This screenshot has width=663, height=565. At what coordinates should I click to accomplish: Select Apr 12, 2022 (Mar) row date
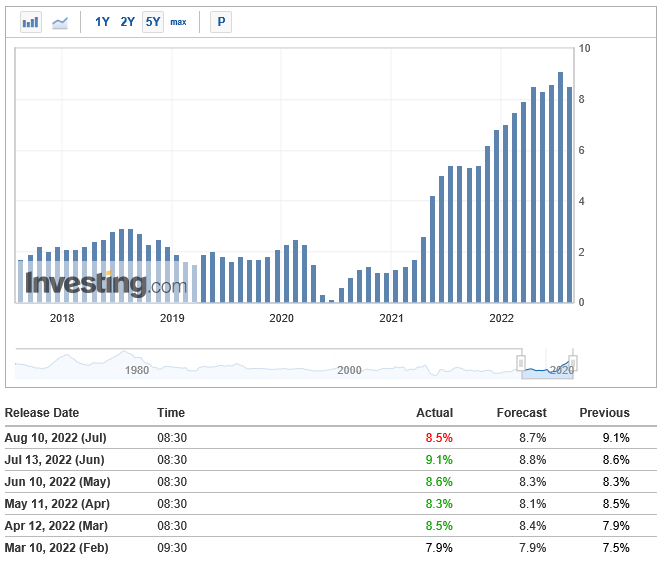point(56,526)
